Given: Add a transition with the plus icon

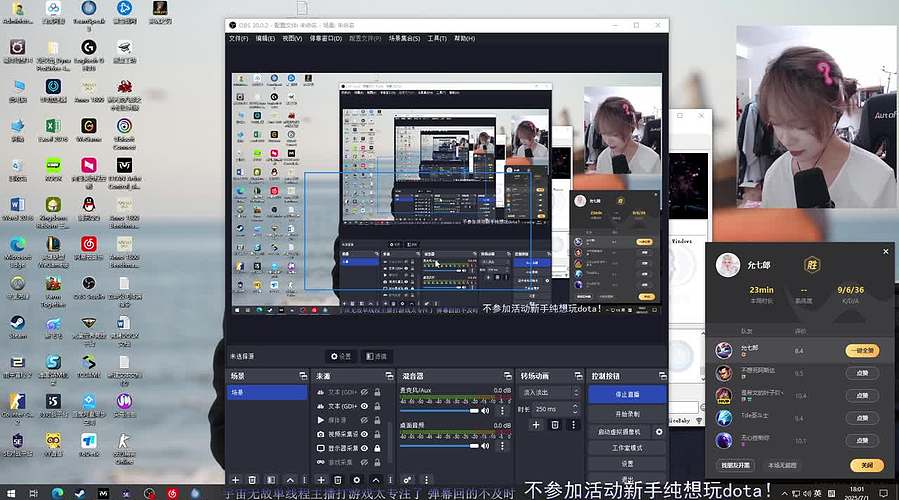Looking at the screenshot, I should click(x=536, y=425).
